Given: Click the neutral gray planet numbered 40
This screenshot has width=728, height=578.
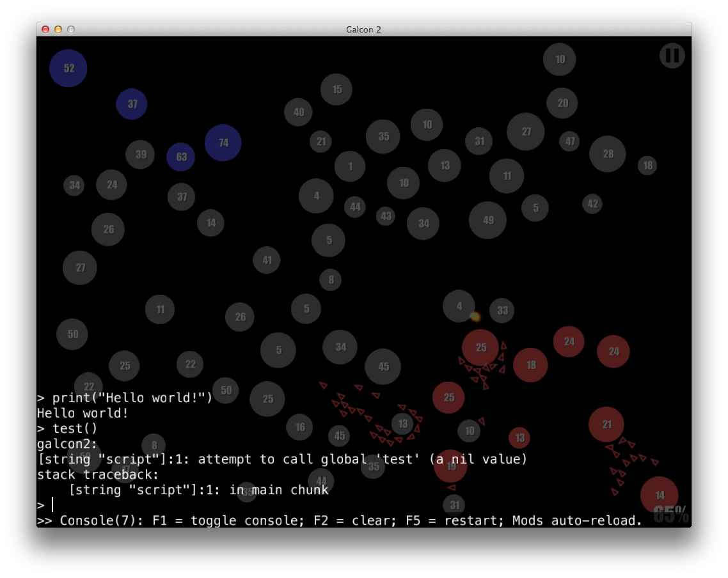Looking at the screenshot, I should 298,112.
